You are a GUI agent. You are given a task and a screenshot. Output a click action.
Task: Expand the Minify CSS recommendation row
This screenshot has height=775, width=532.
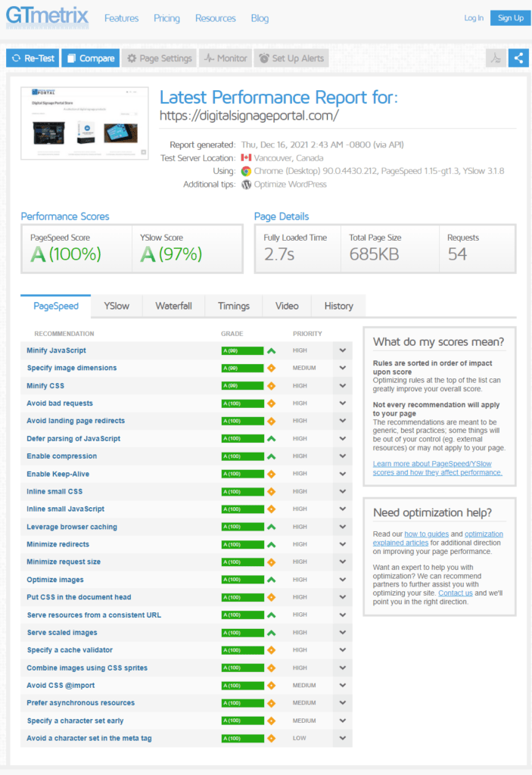[343, 386]
